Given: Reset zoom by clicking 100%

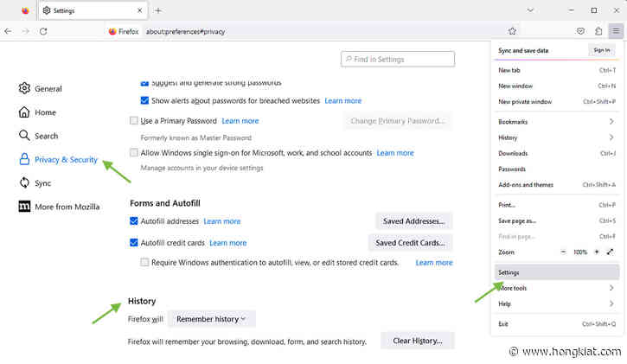Looking at the screenshot, I should (x=580, y=252).
